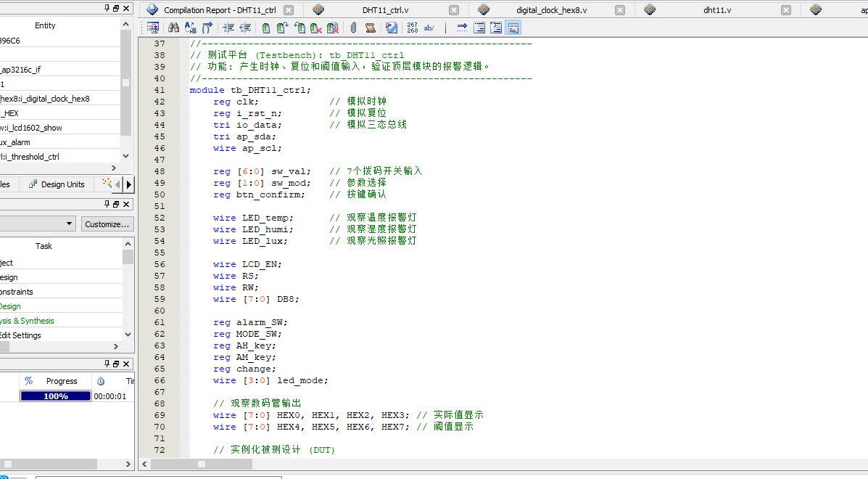Place cursor on 'module tb_DHT11_ctrl;' line
Screen dimensions: 868x479
(x=250, y=90)
